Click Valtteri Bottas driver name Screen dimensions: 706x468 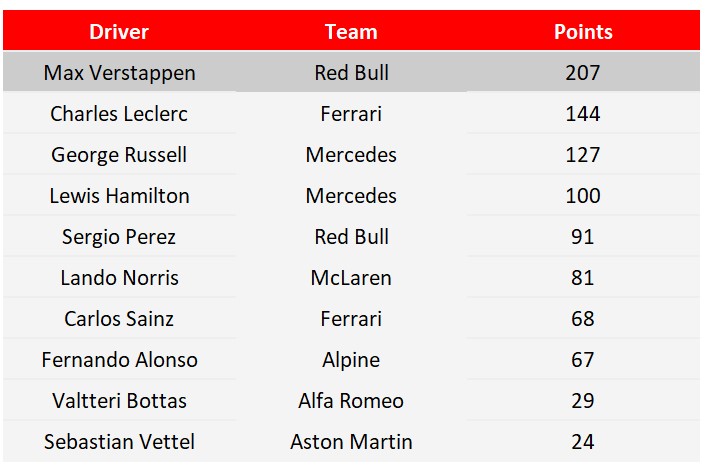[x=119, y=400]
